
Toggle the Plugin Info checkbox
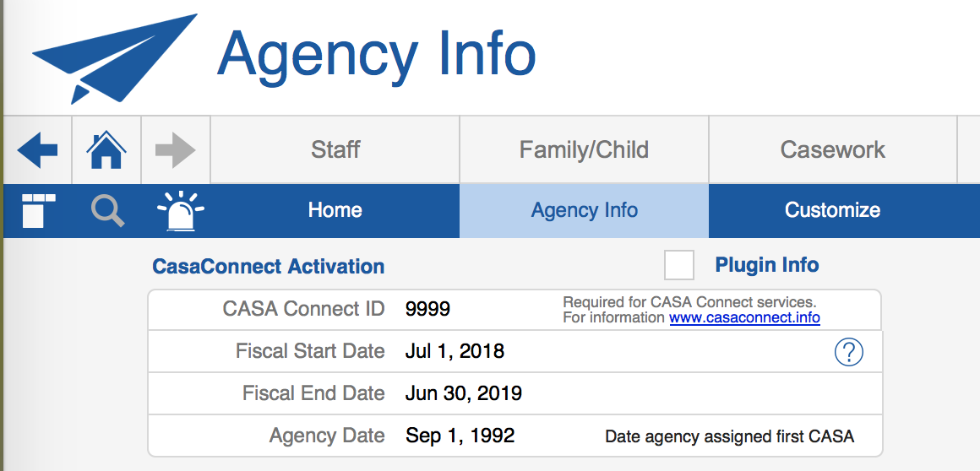pyautogui.click(x=679, y=265)
